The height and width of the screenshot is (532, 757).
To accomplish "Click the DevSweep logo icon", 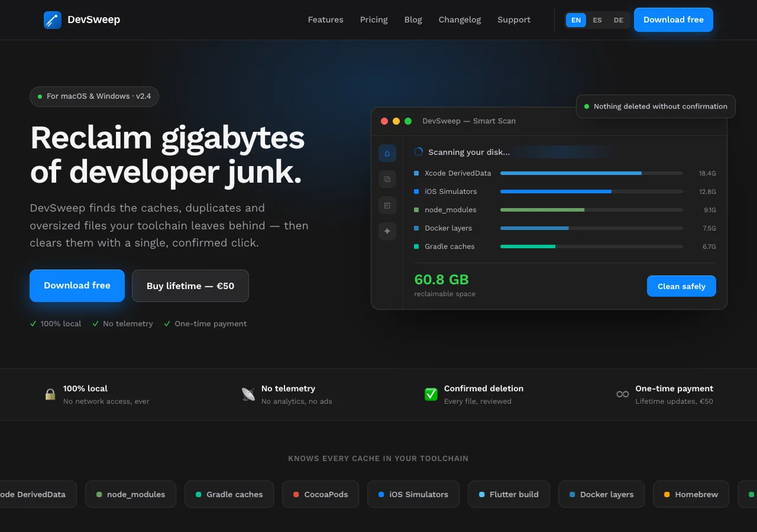I will [53, 20].
